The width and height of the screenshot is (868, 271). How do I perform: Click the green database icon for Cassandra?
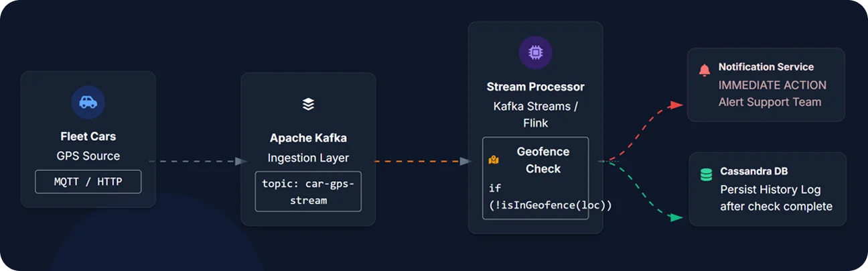click(x=706, y=174)
